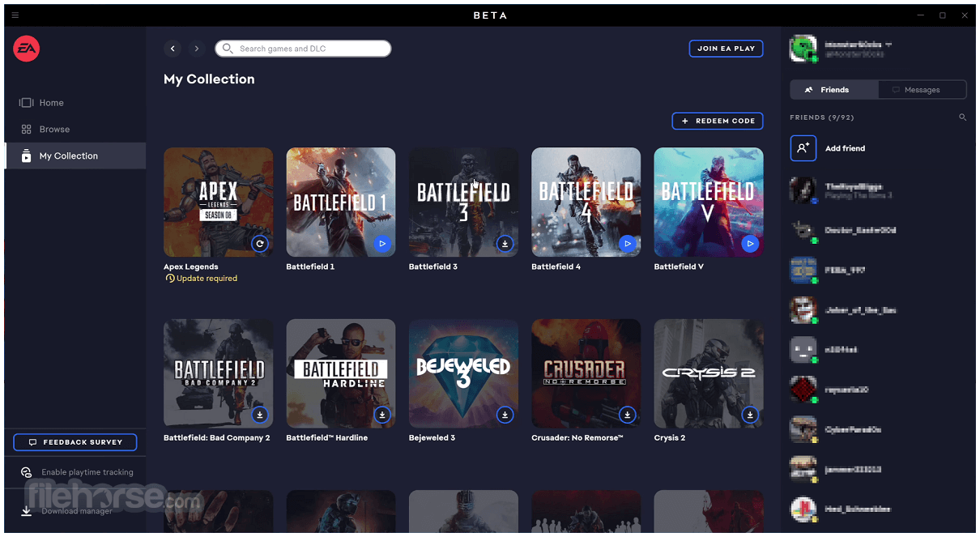
Task: Open Battlefield Hardline cover thumbnail
Action: coord(341,373)
